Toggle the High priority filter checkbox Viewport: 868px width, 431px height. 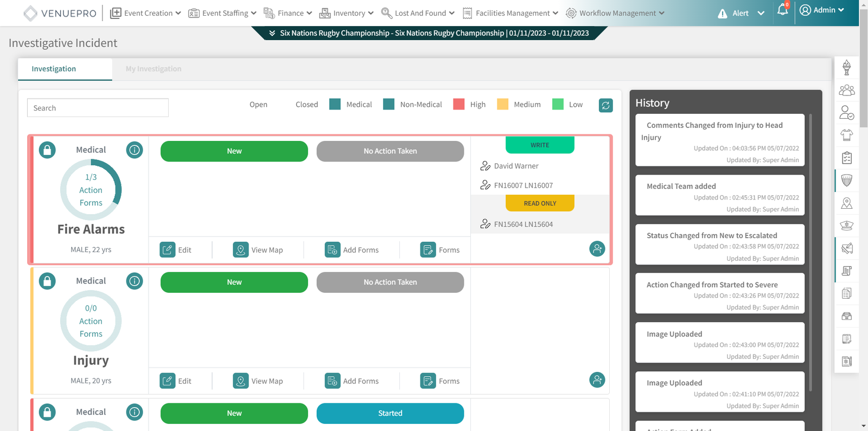point(459,105)
